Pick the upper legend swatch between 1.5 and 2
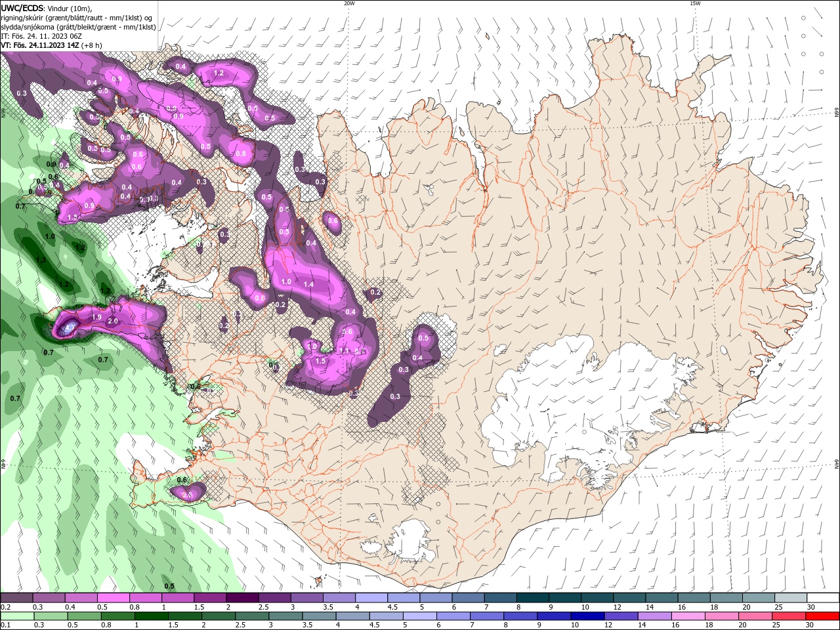 pyautogui.click(x=210, y=598)
